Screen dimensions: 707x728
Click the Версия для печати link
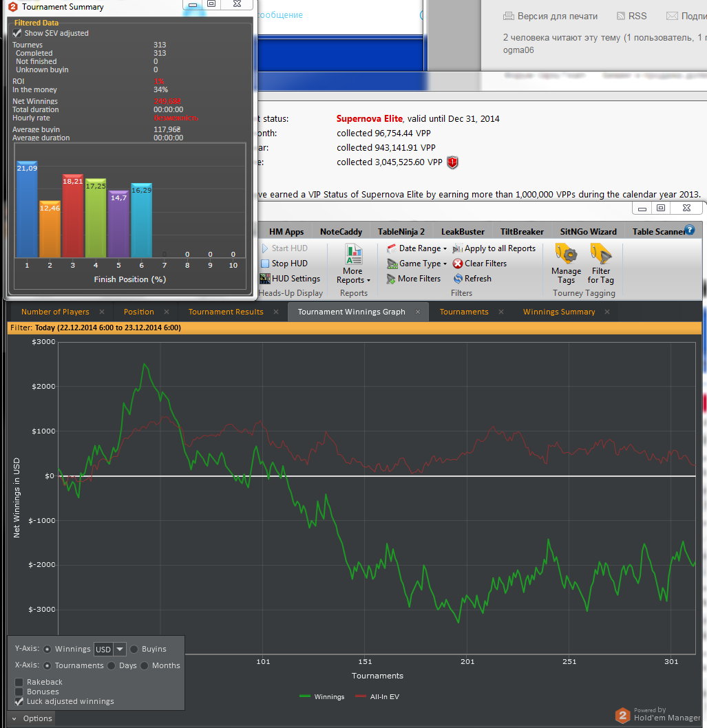[x=558, y=17]
